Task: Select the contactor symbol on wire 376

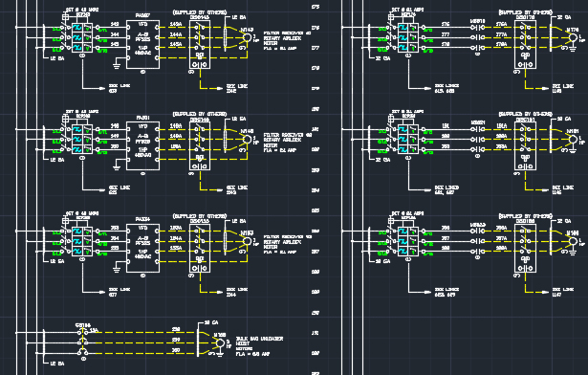Action: point(477,28)
